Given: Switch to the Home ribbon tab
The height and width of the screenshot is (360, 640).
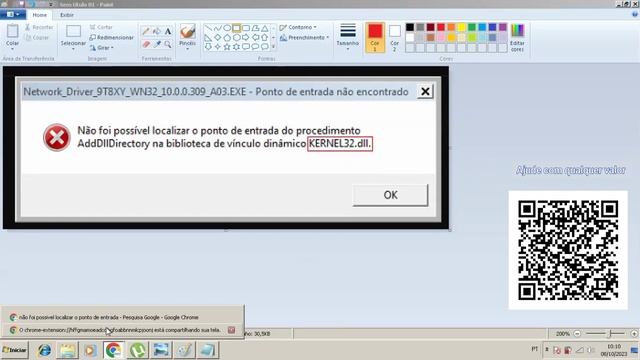Looking at the screenshot, I should tap(40, 15).
